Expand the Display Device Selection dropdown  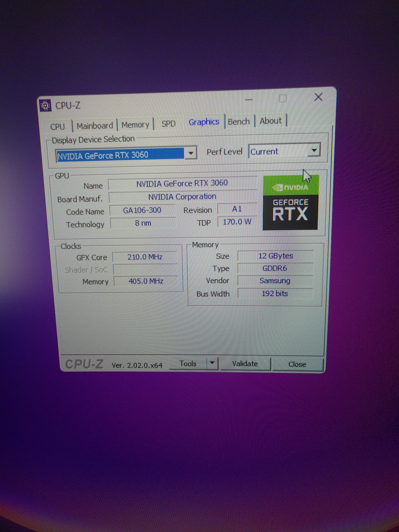coord(191,153)
